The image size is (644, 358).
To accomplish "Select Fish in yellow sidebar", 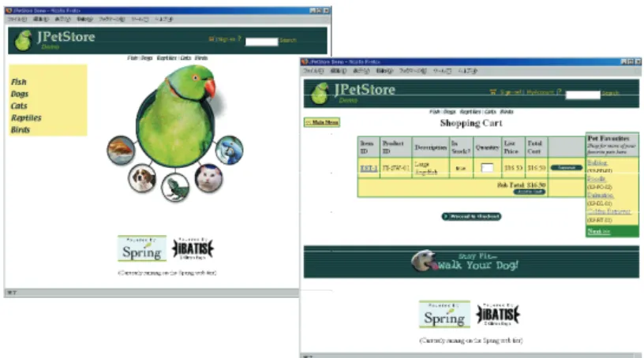I will (19, 82).
